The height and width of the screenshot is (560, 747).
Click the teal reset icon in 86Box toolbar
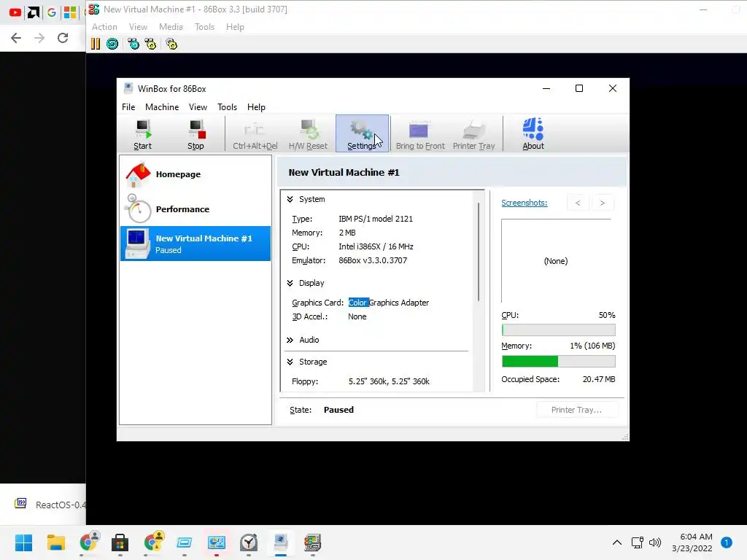pos(112,44)
